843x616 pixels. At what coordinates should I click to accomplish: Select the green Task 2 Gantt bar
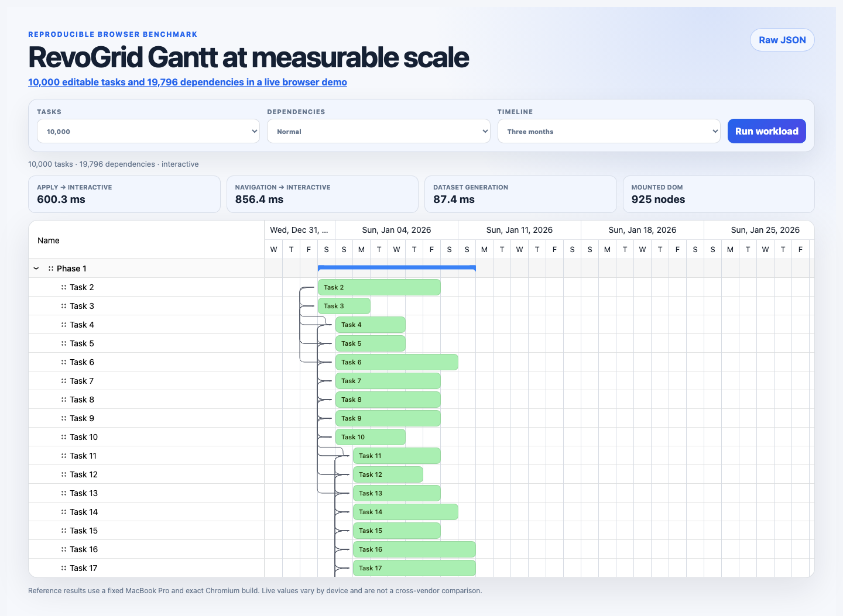pos(379,287)
